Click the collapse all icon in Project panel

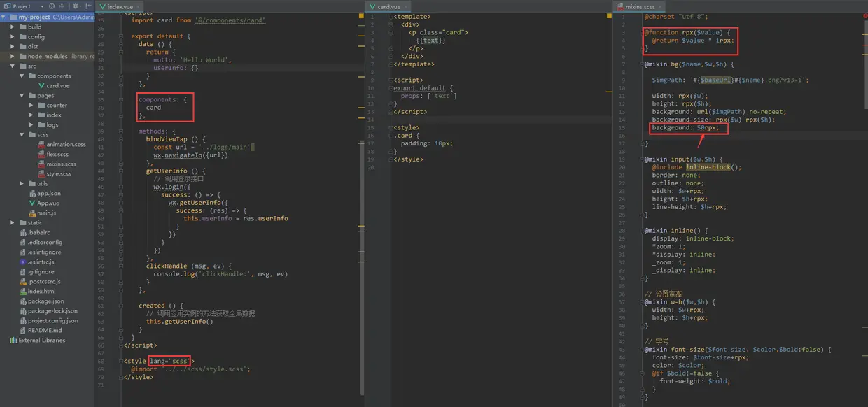click(x=62, y=6)
